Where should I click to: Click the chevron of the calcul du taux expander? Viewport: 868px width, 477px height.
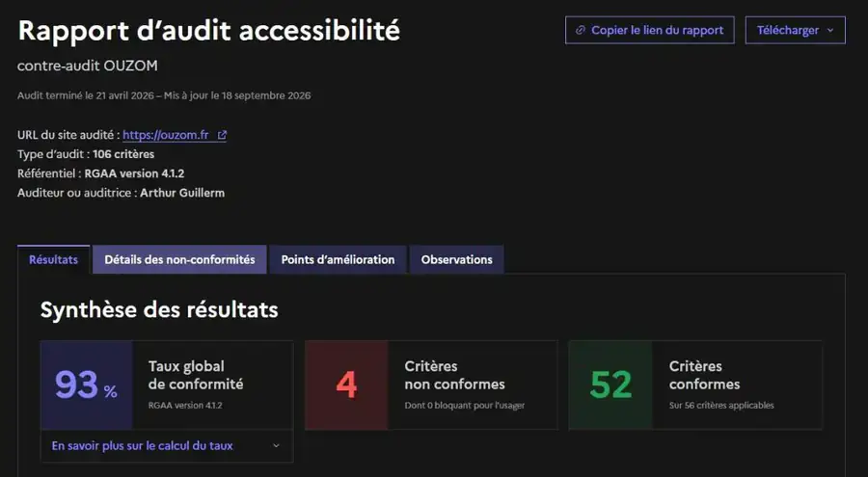point(276,446)
